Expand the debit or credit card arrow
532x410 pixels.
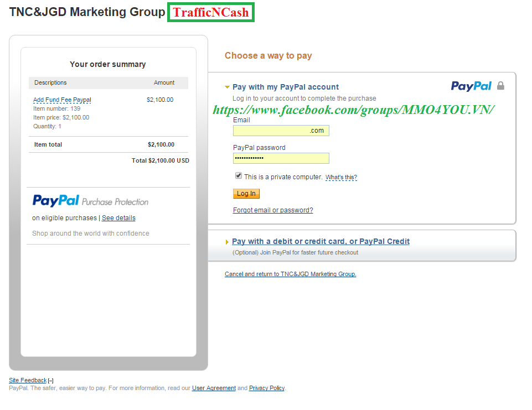point(228,242)
